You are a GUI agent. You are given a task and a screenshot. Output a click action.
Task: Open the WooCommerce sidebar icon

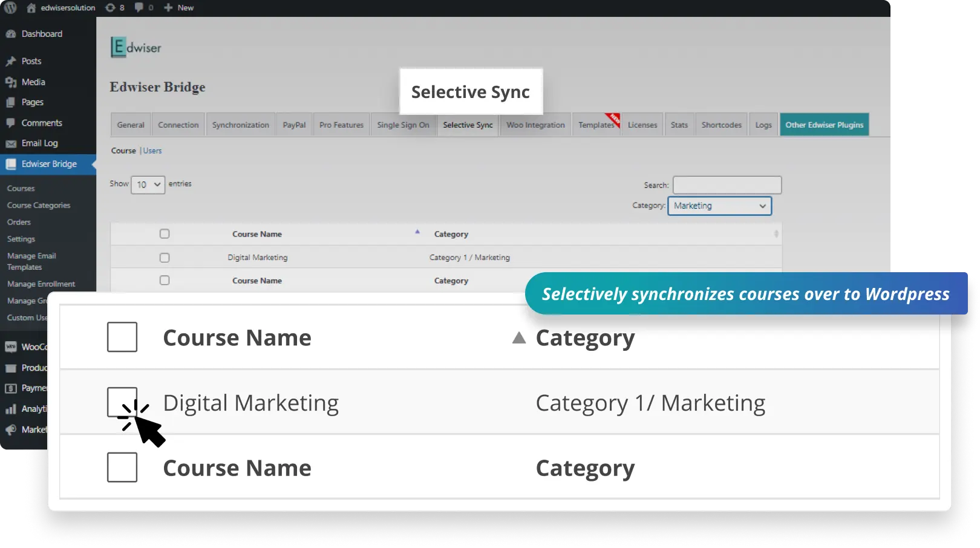coord(11,347)
